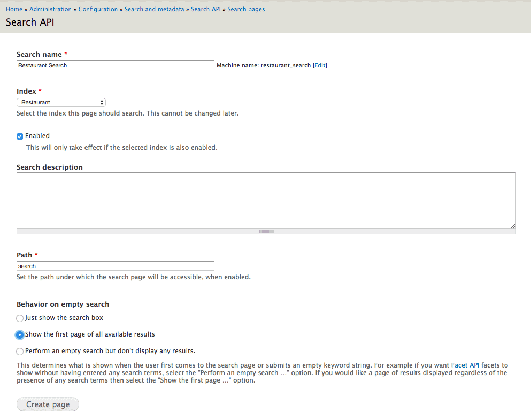
Task: Select Show the first page of results
Action: tap(20, 334)
